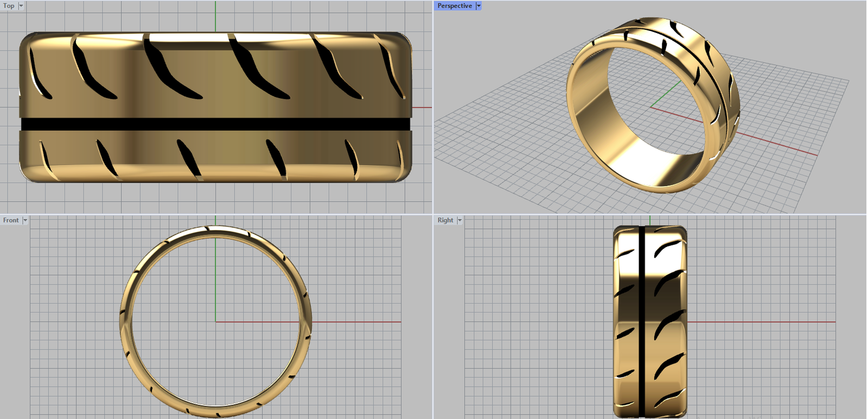The height and width of the screenshot is (419, 868).
Task: Click the red axis line in Right viewport
Action: coord(759,322)
